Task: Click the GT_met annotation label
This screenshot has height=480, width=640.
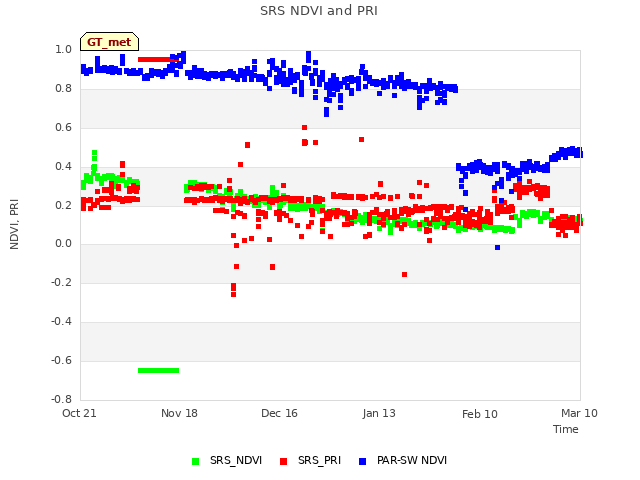Action: (109, 42)
